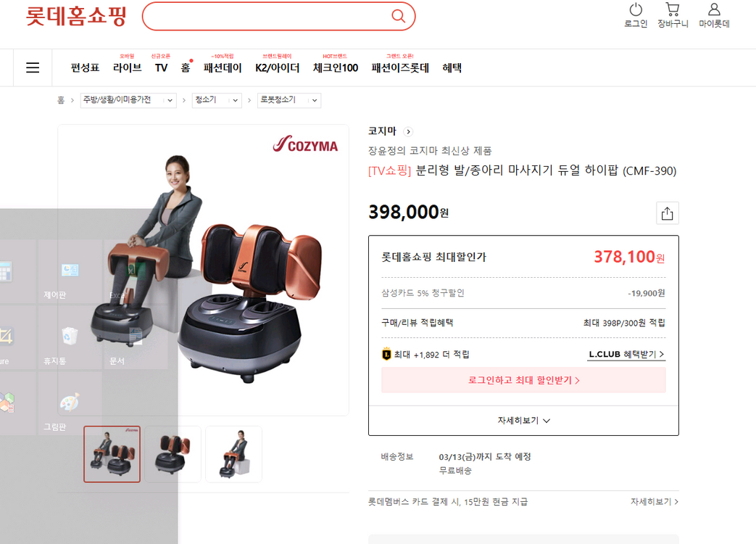Open the 휴지통 recycle bin tile
This screenshot has width=756, height=544.
70,337
